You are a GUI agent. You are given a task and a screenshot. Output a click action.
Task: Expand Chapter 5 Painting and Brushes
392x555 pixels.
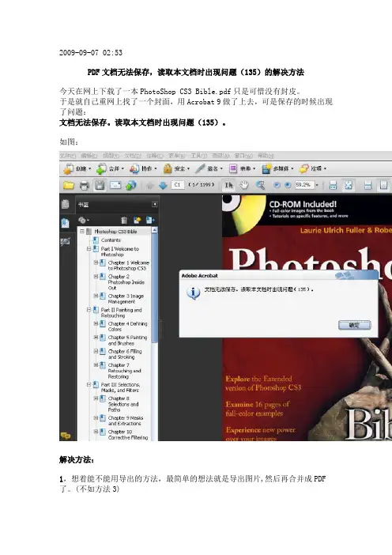click(x=96, y=338)
